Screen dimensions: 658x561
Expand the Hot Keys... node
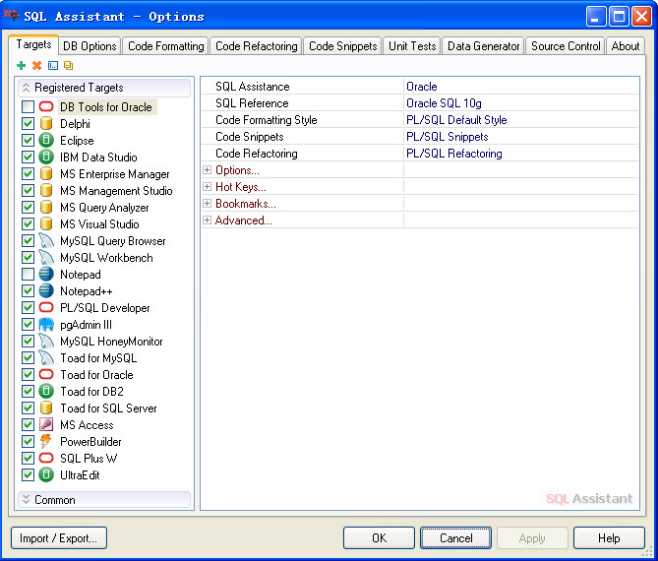click(207, 187)
